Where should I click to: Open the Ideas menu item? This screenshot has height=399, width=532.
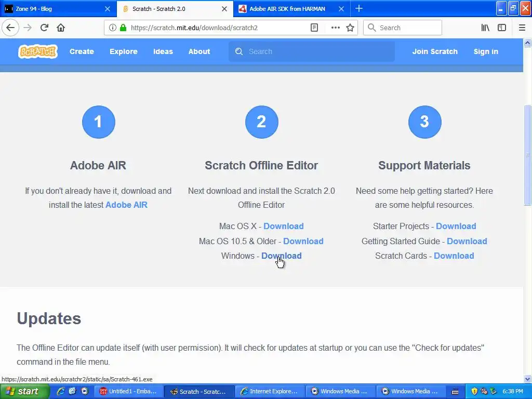pos(163,51)
